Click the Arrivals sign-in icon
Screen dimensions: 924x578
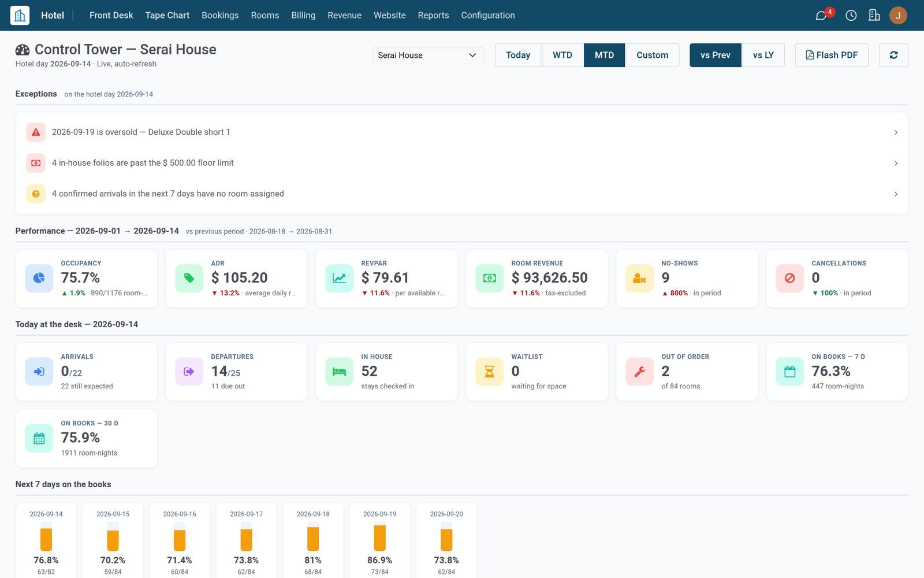(x=39, y=372)
